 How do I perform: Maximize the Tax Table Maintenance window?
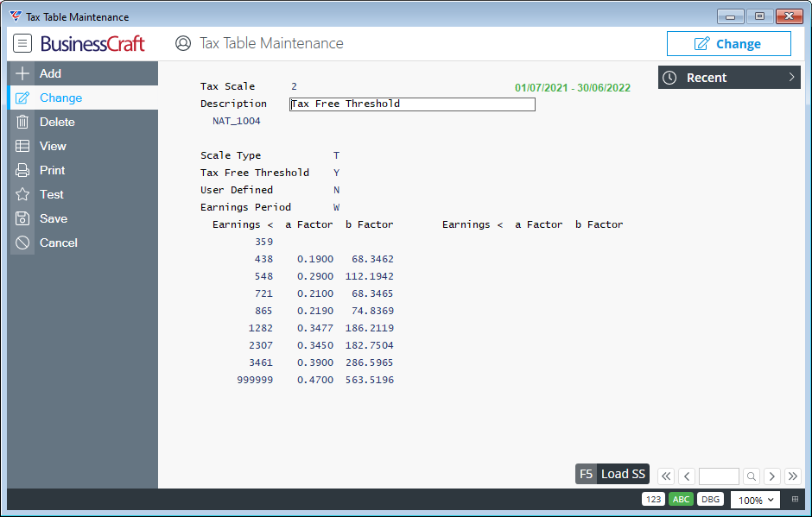coord(759,16)
